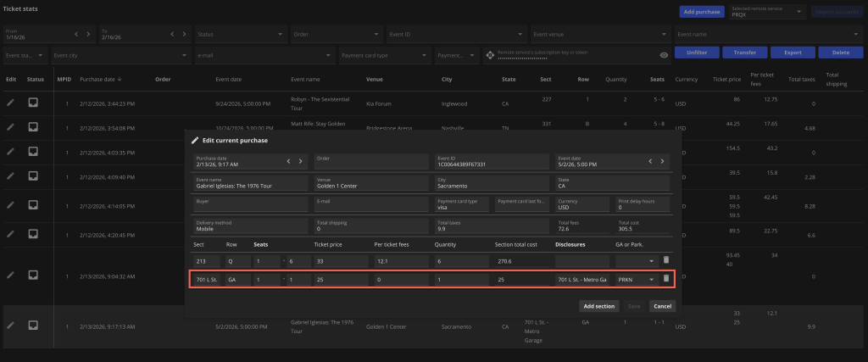The image size is (868, 362).
Task: Click status icon of Matt Rife row
Action: click(34, 127)
